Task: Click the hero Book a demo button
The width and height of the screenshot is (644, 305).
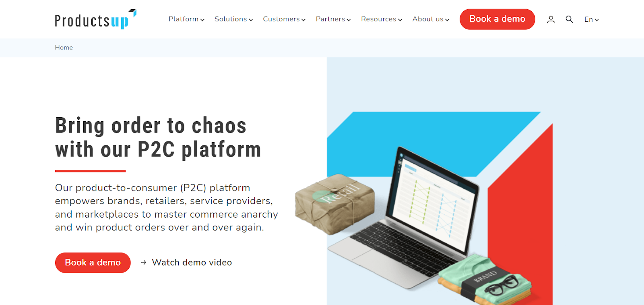Action: [x=93, y=263]
